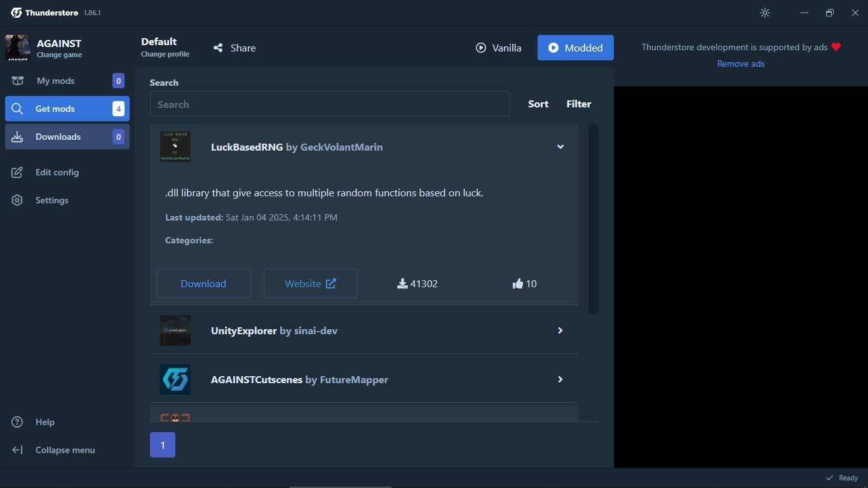Collapse the sidebar menu
The image size is (868, 488).
[67, 450]
